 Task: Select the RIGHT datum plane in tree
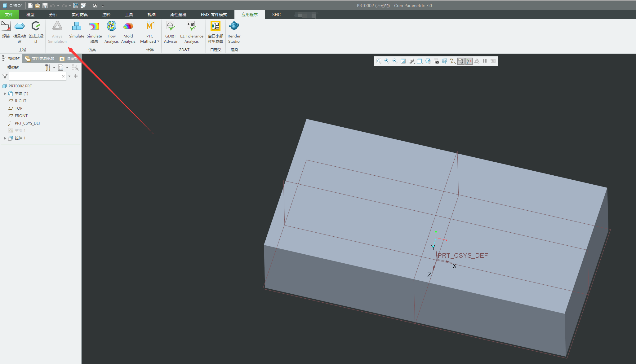(17, 101)
